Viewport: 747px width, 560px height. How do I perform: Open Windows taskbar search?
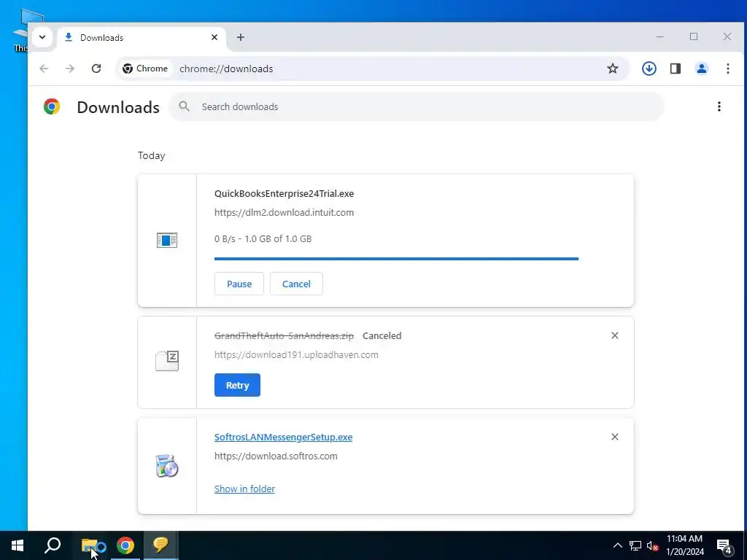53,545
